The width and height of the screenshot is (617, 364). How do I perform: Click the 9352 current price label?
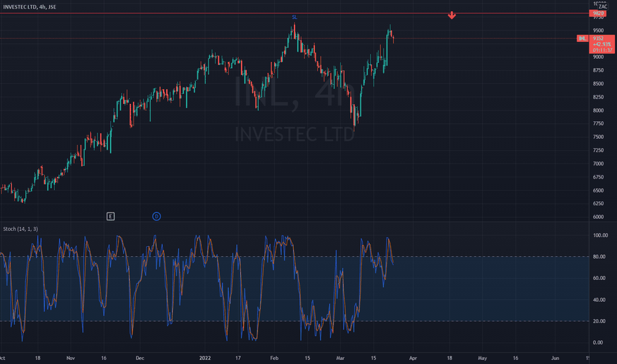598,38
